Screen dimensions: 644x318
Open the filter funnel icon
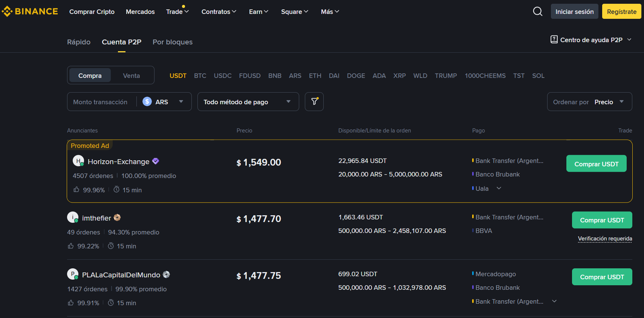click(314, 102)
